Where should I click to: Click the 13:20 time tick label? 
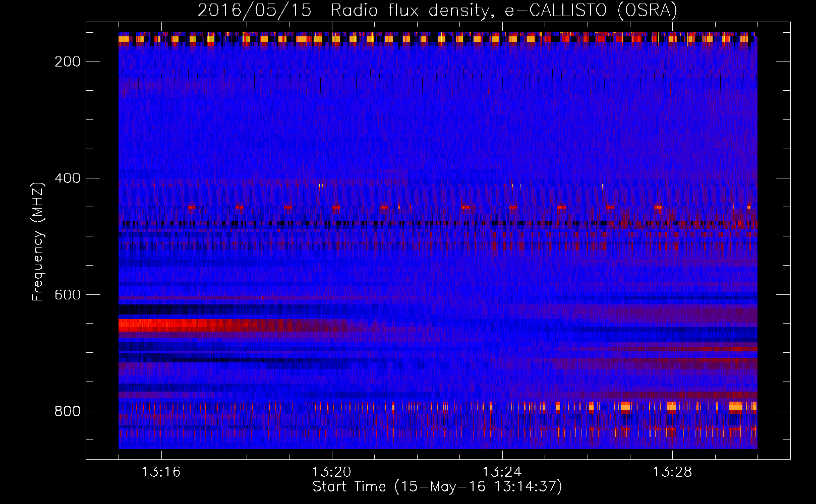[331, 472]
